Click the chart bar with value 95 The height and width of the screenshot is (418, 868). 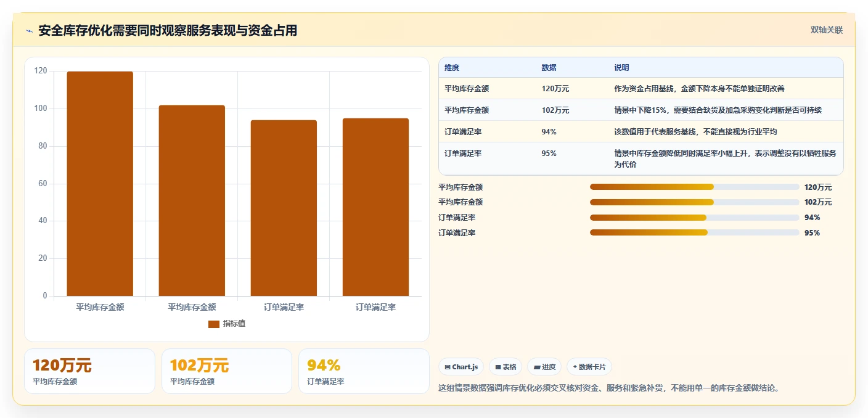[x=375, y=207]
